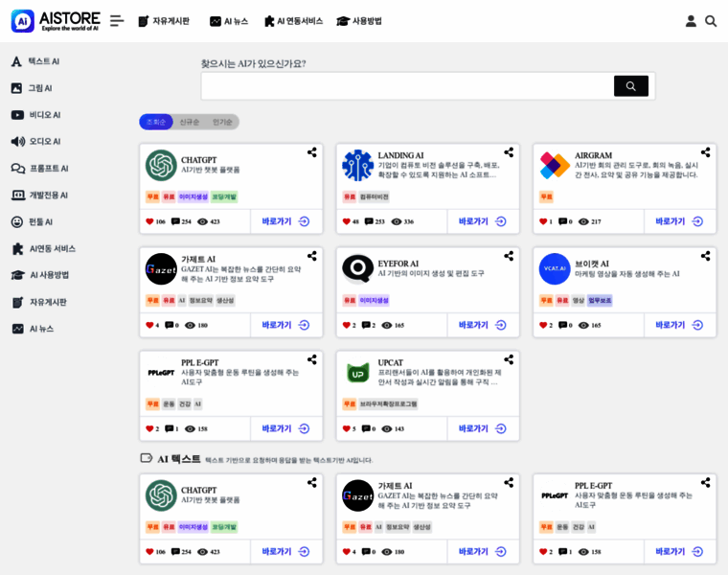The width and height of the screenshot is (728, 575).
Task: Share the EYEFOR AI card
Action: coord(509,256)
